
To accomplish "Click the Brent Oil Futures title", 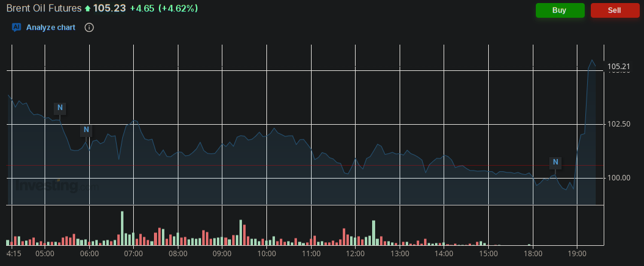I will (43, 9).
